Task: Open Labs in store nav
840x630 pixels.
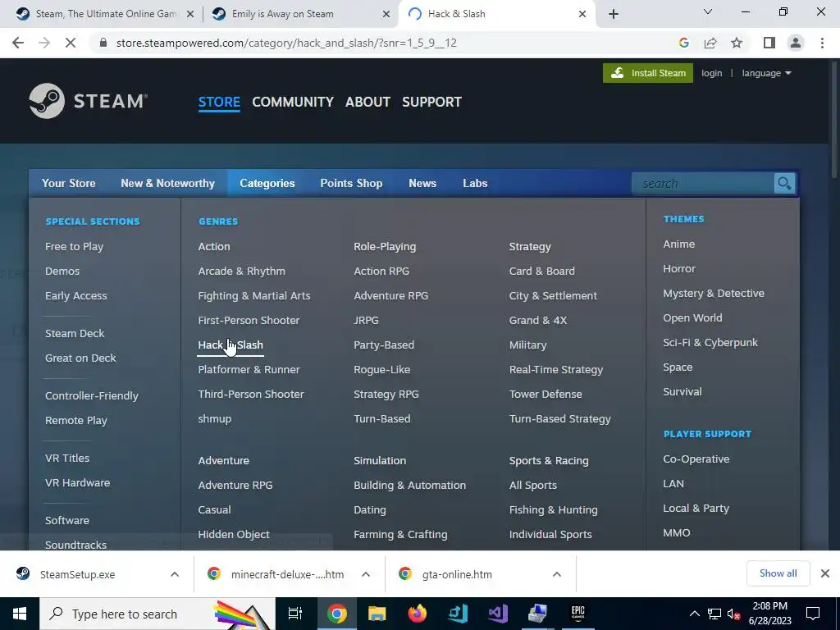Action: [475, 183]
